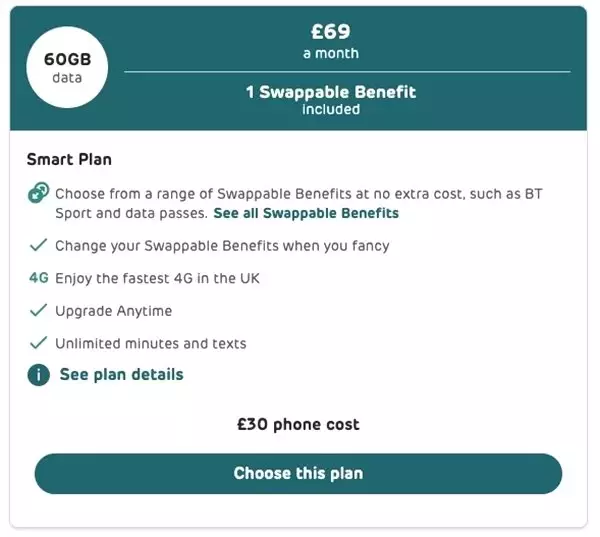Open the See plan details link
The width and height of the screenshot is (600, 537).
[121, 375]
